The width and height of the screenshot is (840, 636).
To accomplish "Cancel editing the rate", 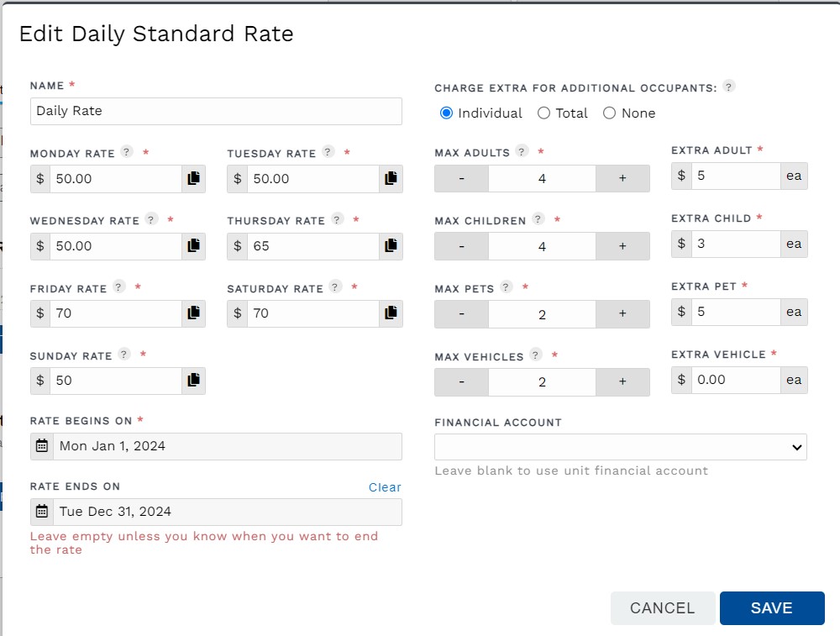I will [x=663, y=608].
